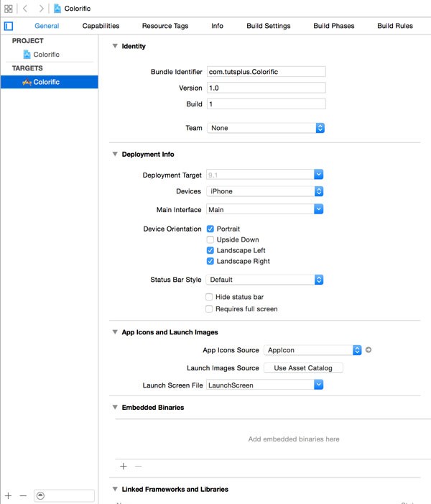Open the Devices popup menu
The width and height of the screenshot is (431, 504).
265,191
